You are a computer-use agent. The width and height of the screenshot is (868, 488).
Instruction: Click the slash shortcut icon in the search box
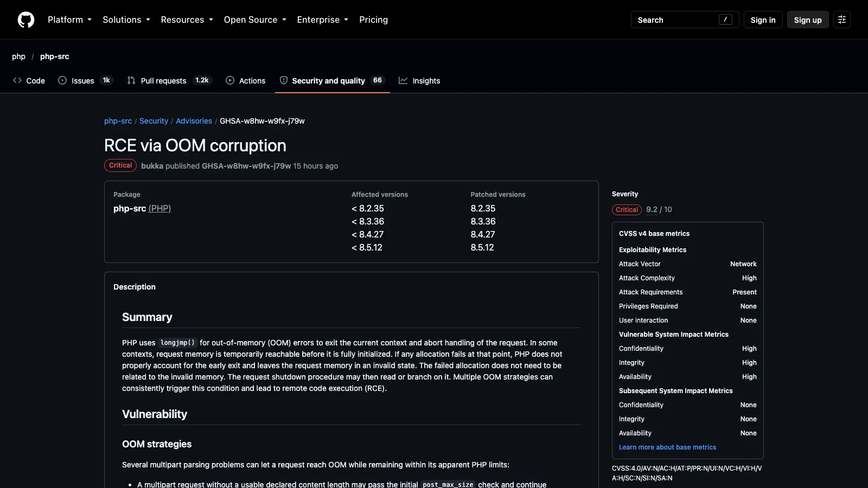(x=725, y=20)
